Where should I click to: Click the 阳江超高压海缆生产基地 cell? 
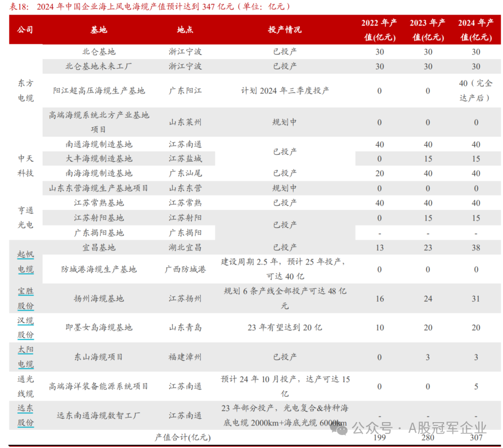click(99, 91)
